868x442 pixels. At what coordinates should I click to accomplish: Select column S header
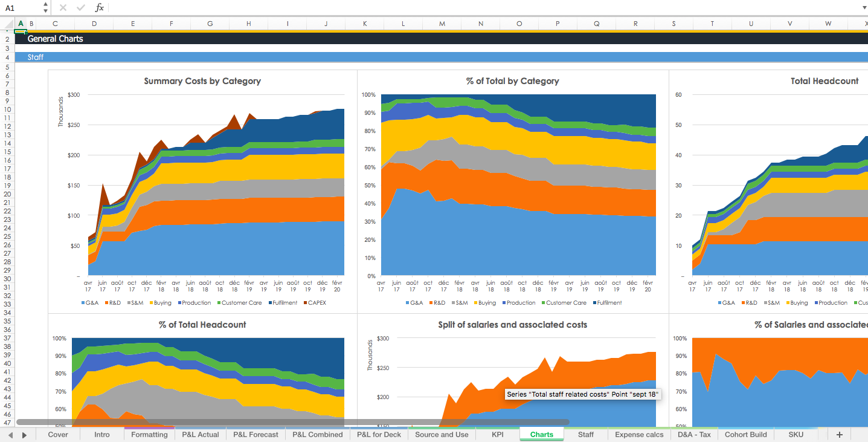click(674, 24)
